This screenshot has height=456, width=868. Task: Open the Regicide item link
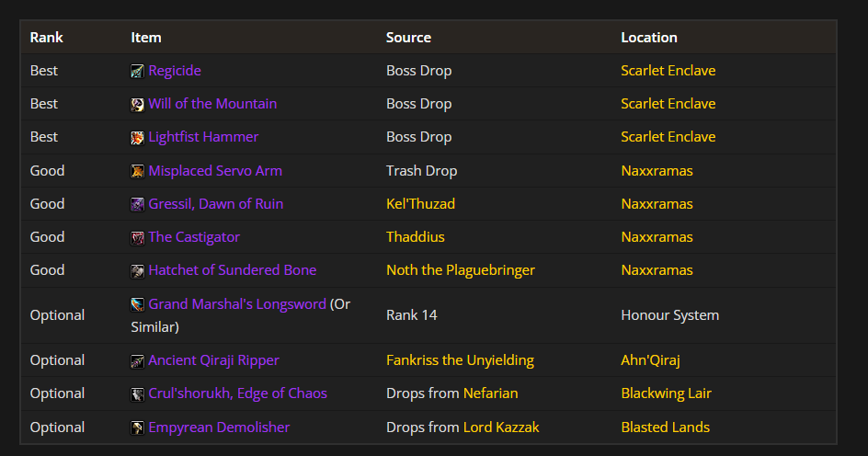click(175, 71)
